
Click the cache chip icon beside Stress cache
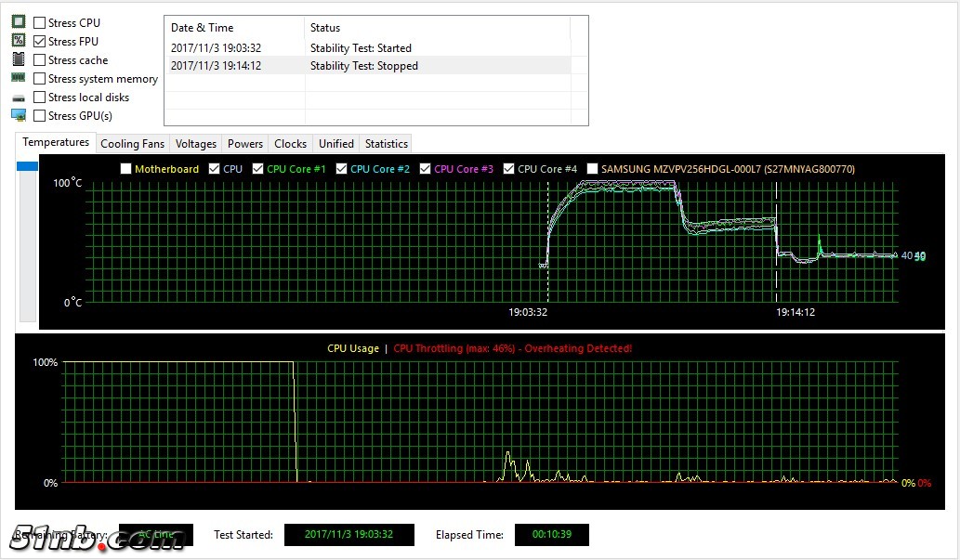tap(18, 59)
